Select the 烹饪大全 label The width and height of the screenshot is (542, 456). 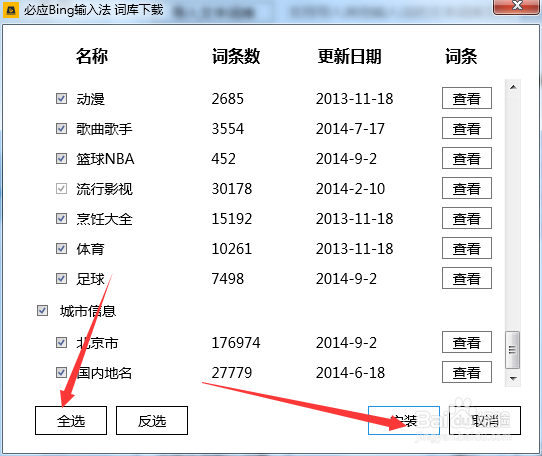coord(104,219)
